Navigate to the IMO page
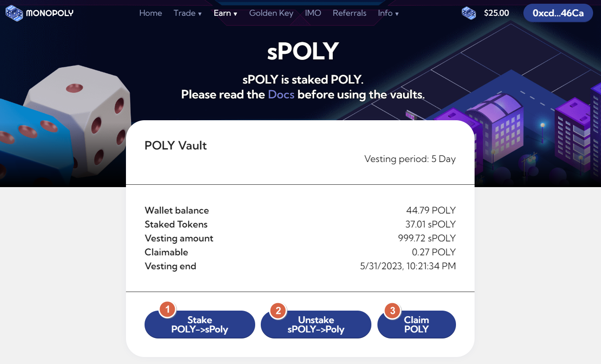The height and width of the screenshot is (364, 601). (x=313, y=13)
